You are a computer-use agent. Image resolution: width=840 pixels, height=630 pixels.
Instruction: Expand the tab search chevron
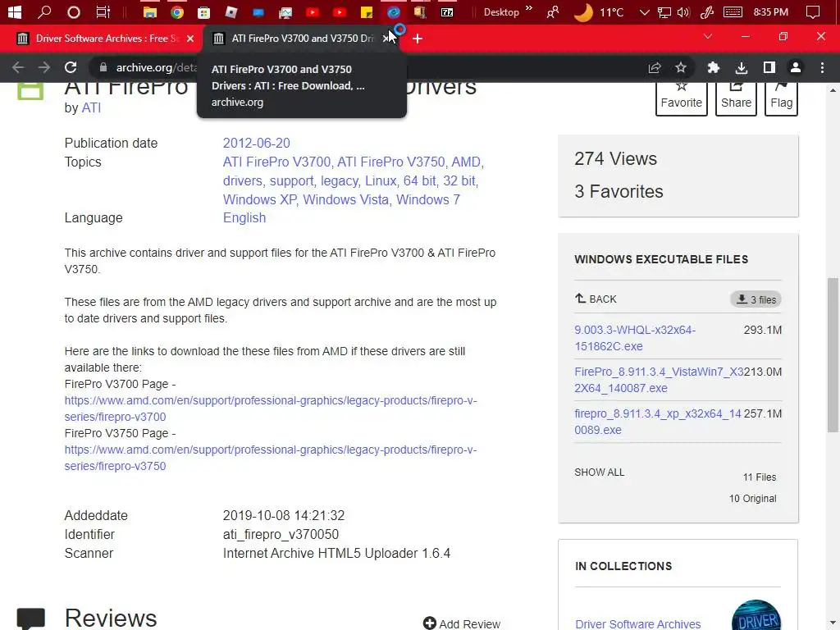pyautogui.click(x=708, y=36)
